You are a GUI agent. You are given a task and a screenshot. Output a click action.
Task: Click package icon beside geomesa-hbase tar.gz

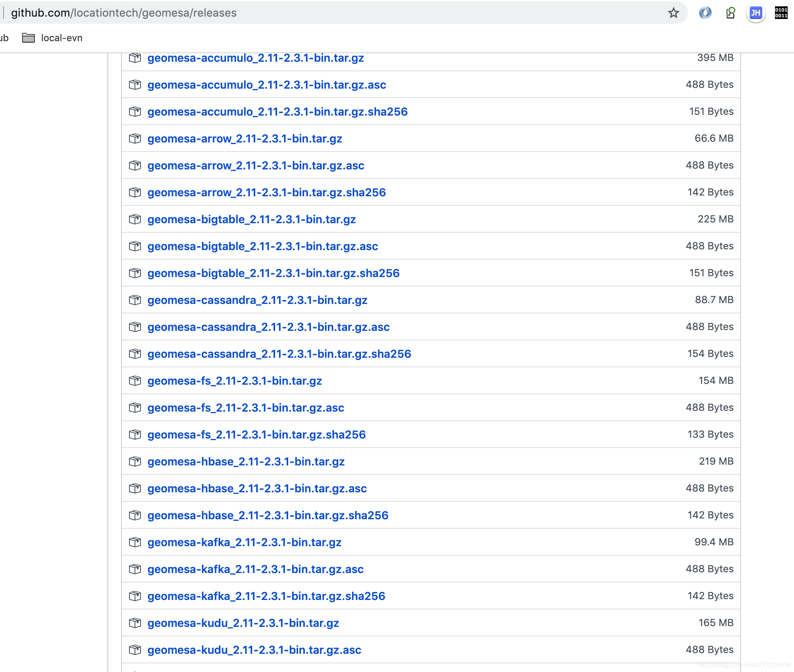[x=135, y=461]
